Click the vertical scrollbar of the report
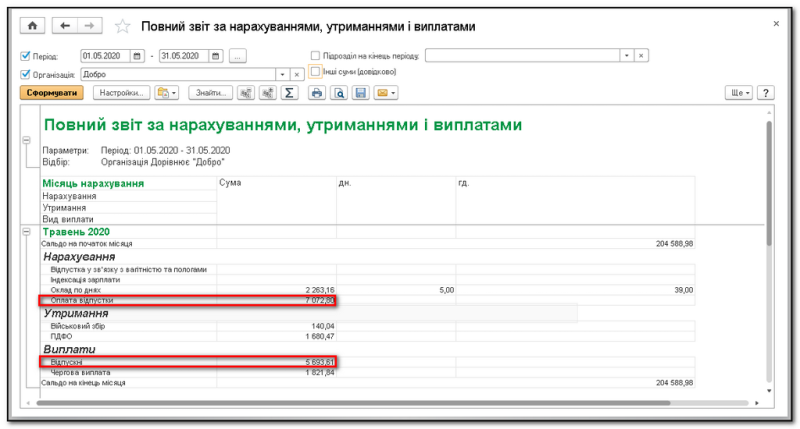Image resolution: width=800 pixels, height=429 pixels. tap(769, 184)
